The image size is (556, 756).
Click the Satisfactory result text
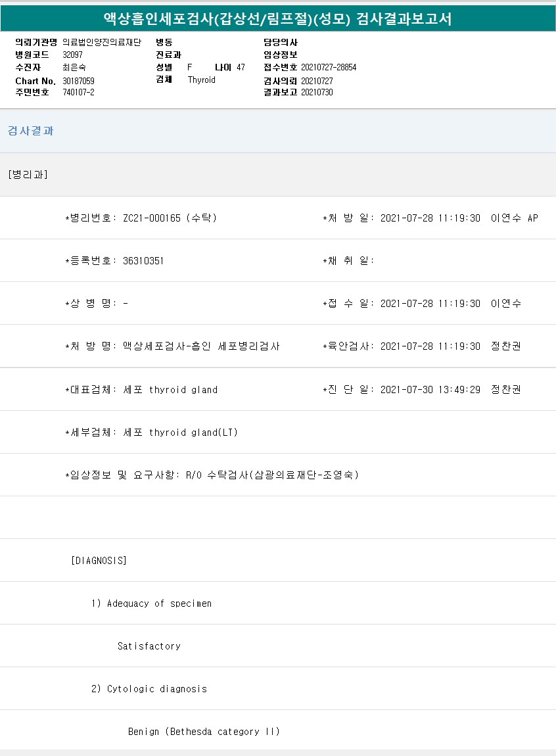tap(149, 646)
